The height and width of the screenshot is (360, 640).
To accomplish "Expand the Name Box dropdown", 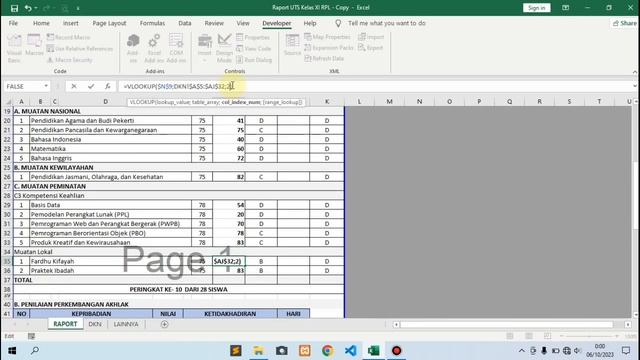I will (x=46, y=86).
